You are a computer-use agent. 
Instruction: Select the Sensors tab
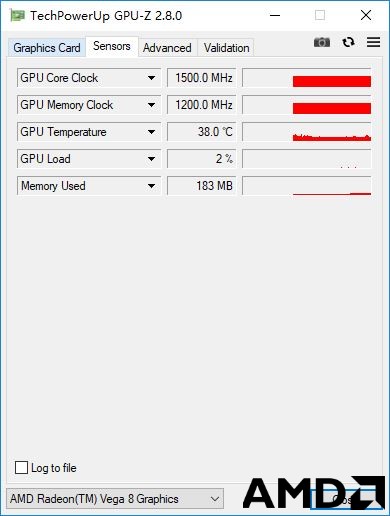click(x=112, y=46)
